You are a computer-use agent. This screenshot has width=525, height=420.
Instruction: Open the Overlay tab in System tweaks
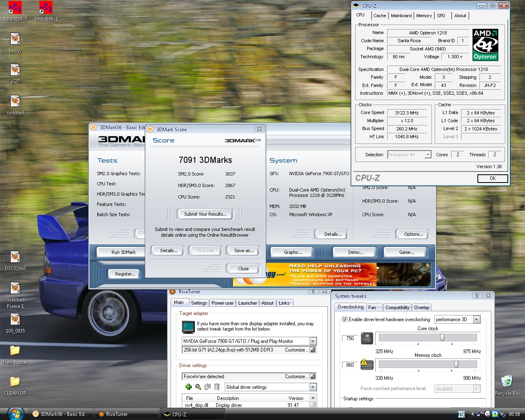point(422,307)
